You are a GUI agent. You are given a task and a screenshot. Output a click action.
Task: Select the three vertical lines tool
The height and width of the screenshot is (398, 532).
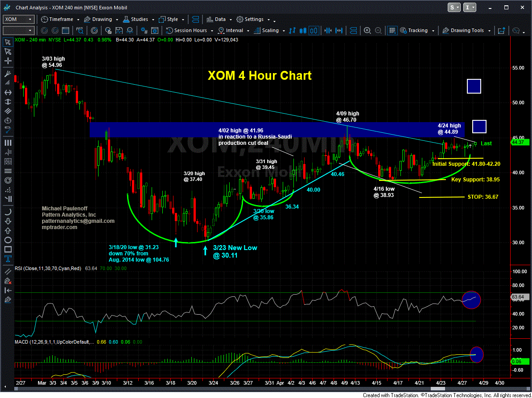pos(8,143)
